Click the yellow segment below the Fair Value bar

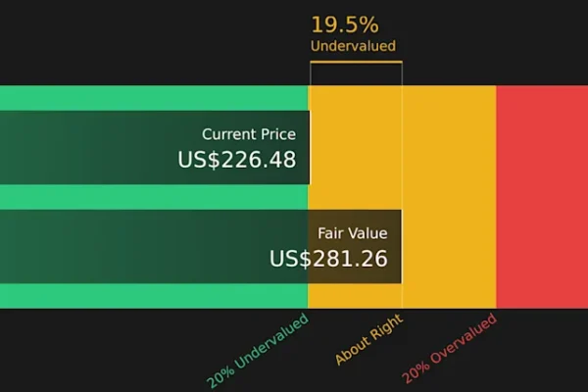click(x=355, y=296)
